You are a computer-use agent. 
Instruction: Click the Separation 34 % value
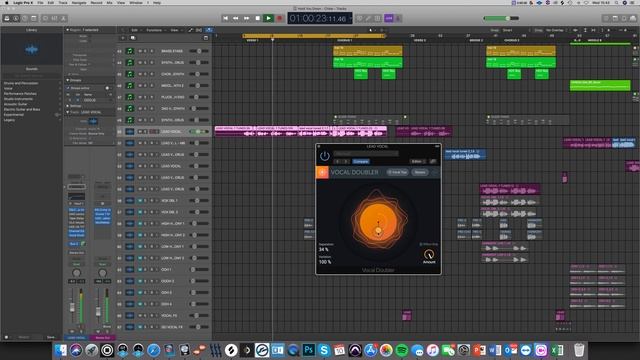(324, 249)
